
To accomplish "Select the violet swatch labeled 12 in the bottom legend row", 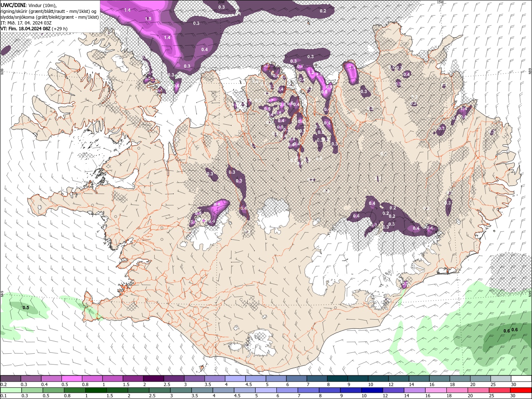I will pos(393,390).
